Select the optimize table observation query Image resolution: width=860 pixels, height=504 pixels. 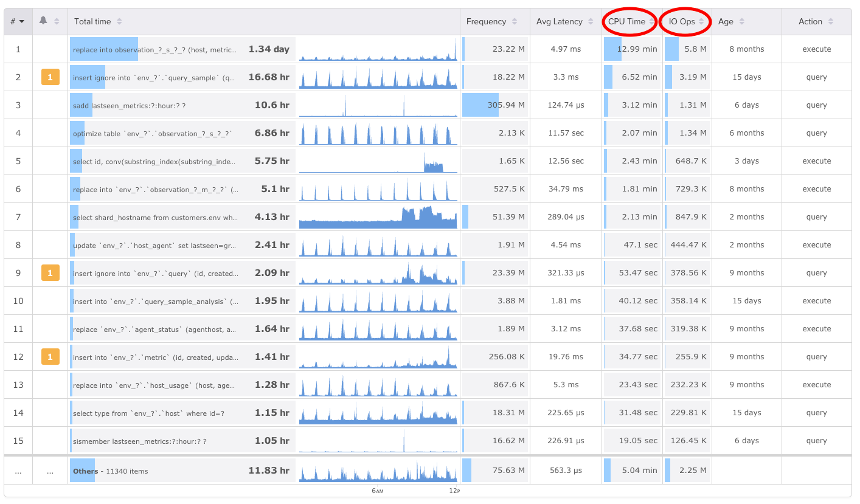tap(152, 134)
